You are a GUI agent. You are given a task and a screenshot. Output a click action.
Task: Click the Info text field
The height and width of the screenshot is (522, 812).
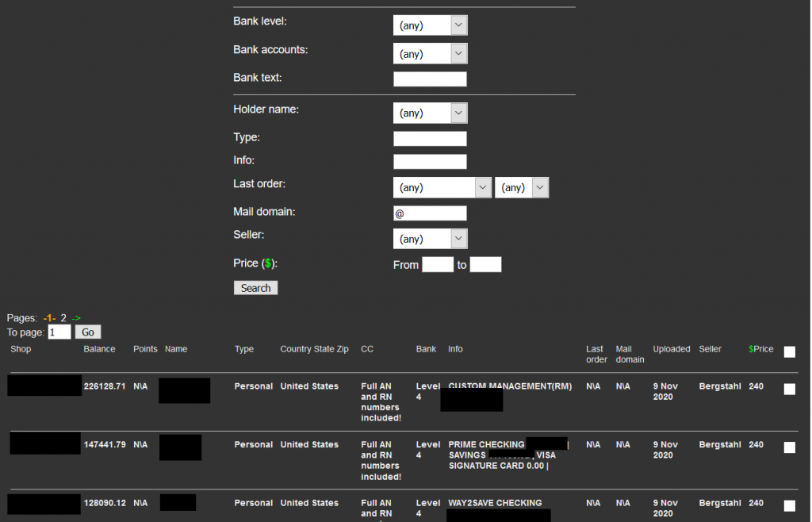430,162
